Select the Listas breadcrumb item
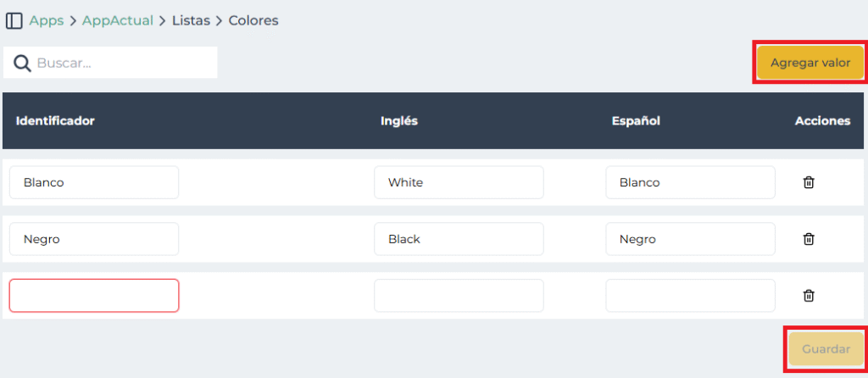 click(x=191, y=20)
